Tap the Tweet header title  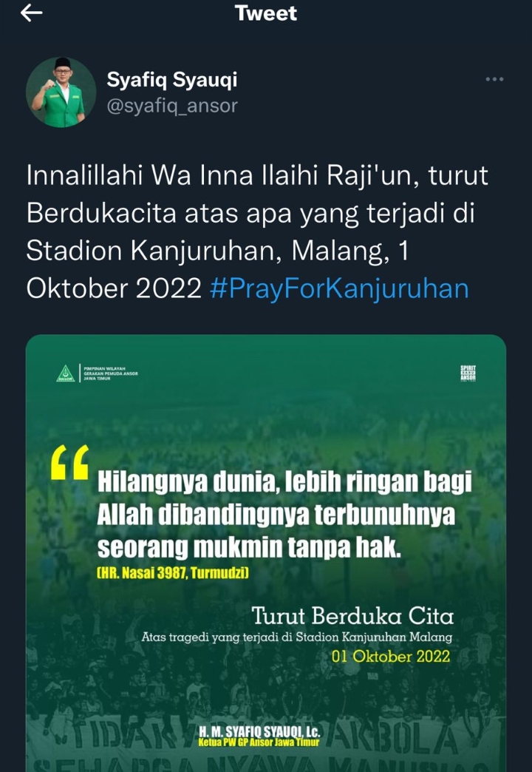pos(266,13)
